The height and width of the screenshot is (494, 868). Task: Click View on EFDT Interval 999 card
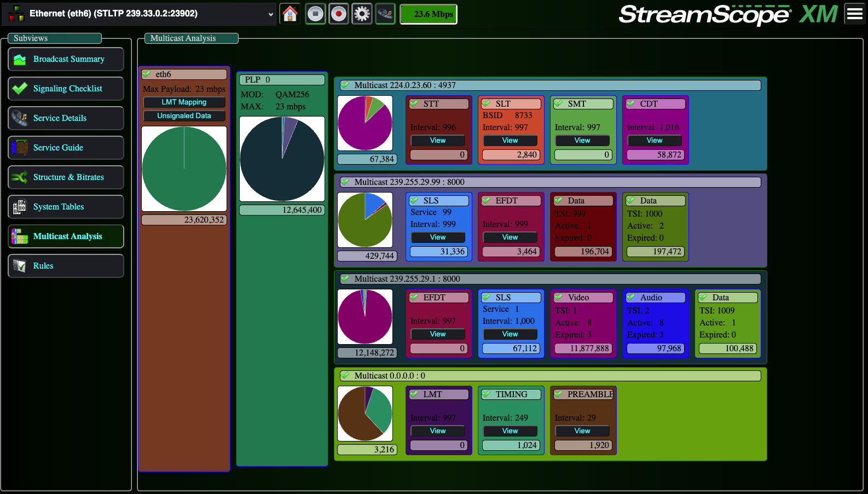point(510,237)
